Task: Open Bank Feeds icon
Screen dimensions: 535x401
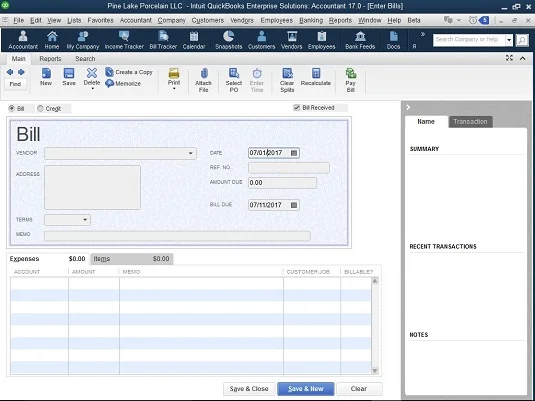Action: pos(360,40)
